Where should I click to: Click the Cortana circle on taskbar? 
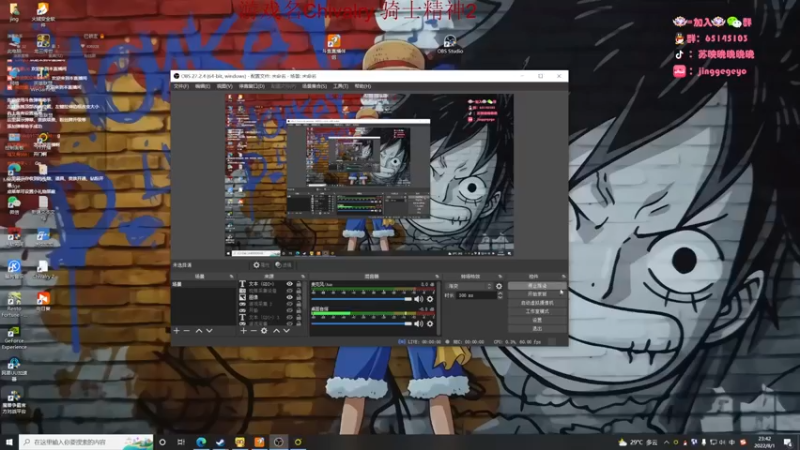pyautogui.click(x=162, y=442)
